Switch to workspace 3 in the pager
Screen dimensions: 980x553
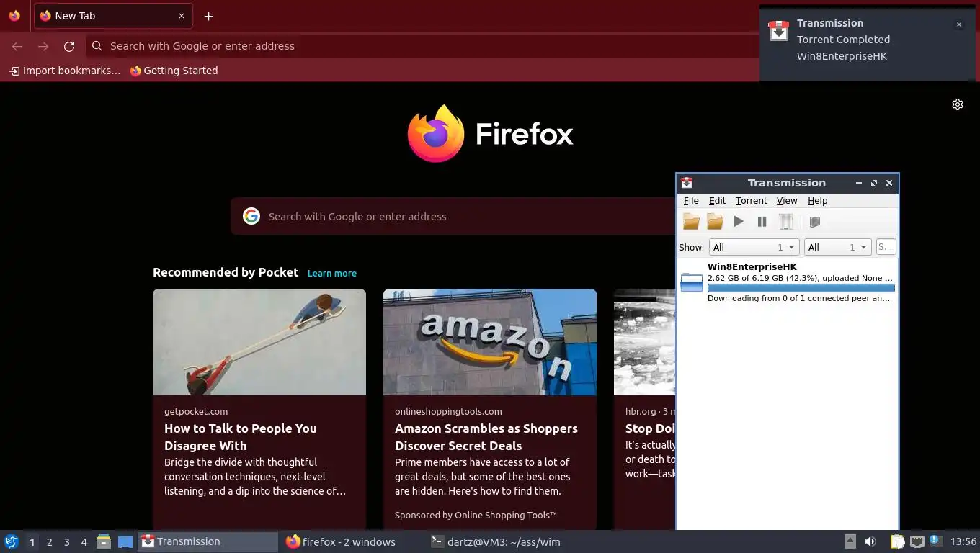tap(66, 541)
